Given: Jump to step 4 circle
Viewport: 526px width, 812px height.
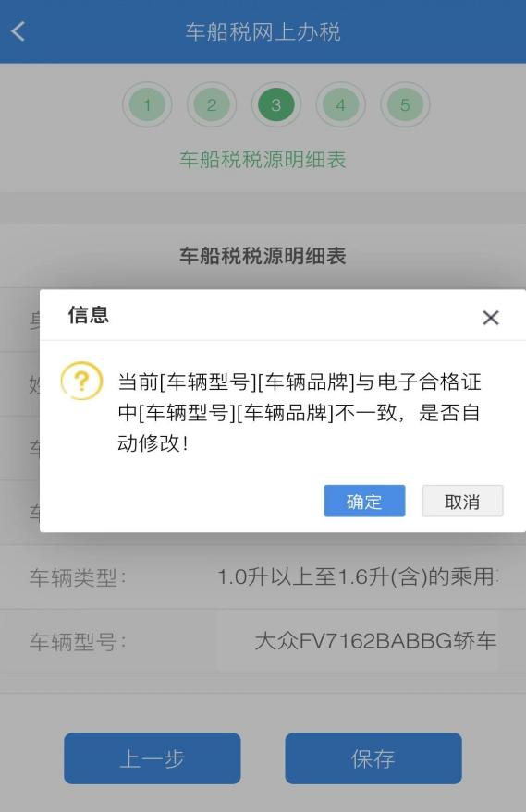Looking at the screenshot, I should 340,104.
